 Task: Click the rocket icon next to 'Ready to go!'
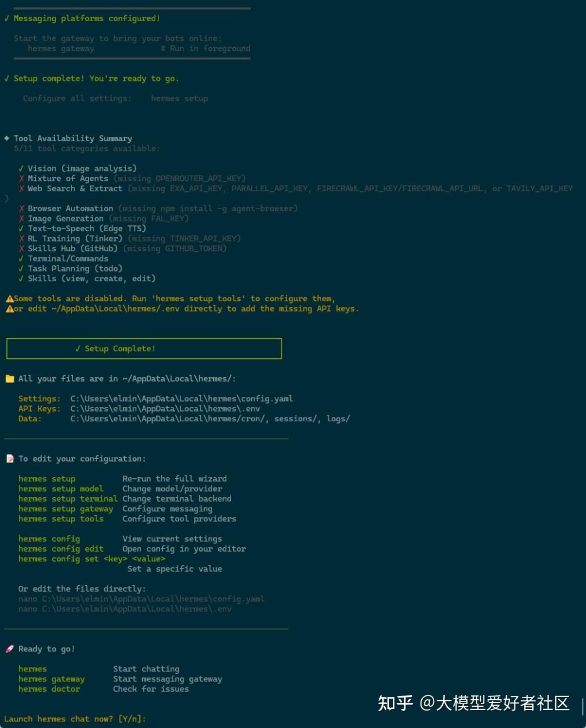(10, 649)
